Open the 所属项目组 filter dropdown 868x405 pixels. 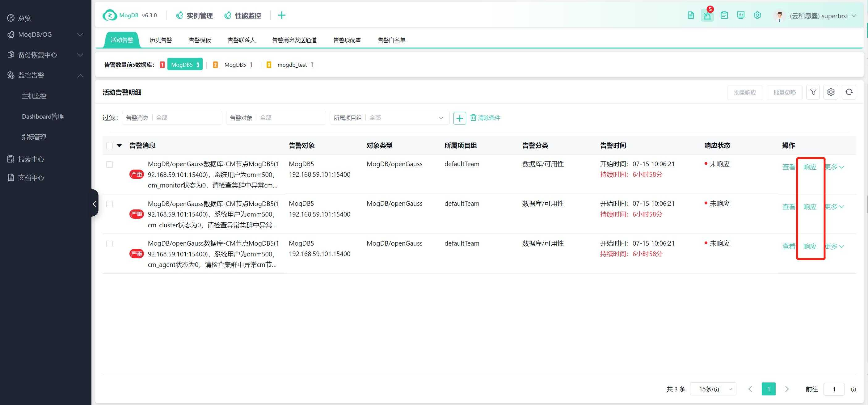[x=390, y=118]
